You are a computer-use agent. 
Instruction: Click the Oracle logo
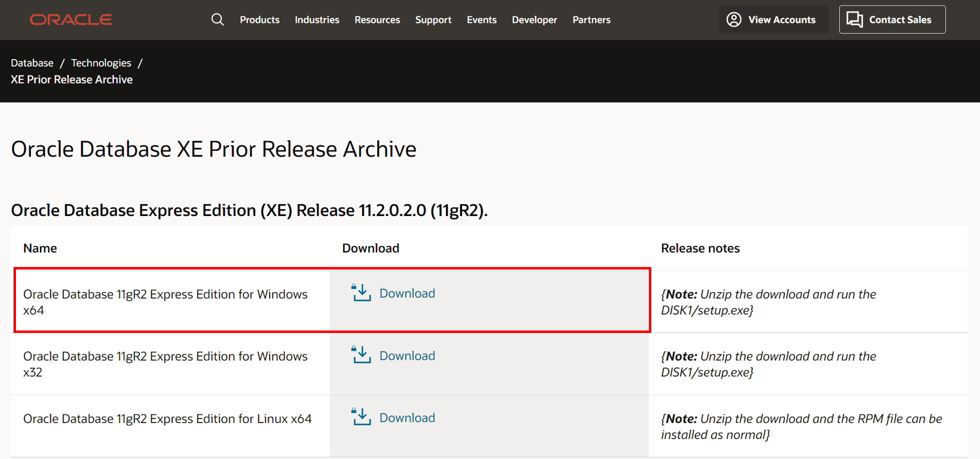[70, 19]
